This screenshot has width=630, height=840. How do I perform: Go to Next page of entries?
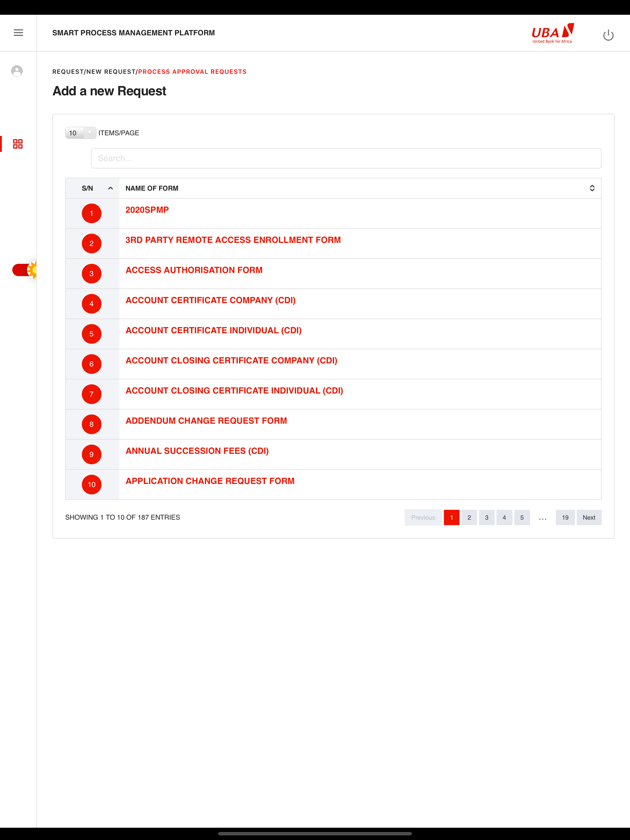tap(588, 517)
